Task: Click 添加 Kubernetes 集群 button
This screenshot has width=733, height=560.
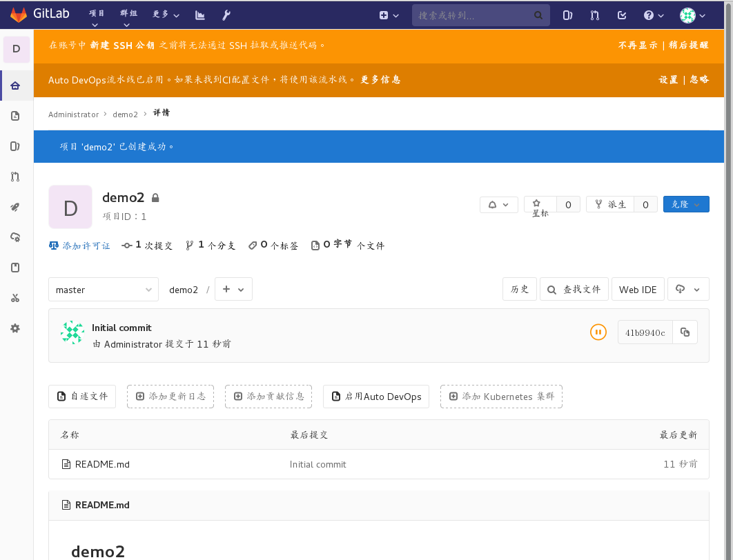Action: 501,397
